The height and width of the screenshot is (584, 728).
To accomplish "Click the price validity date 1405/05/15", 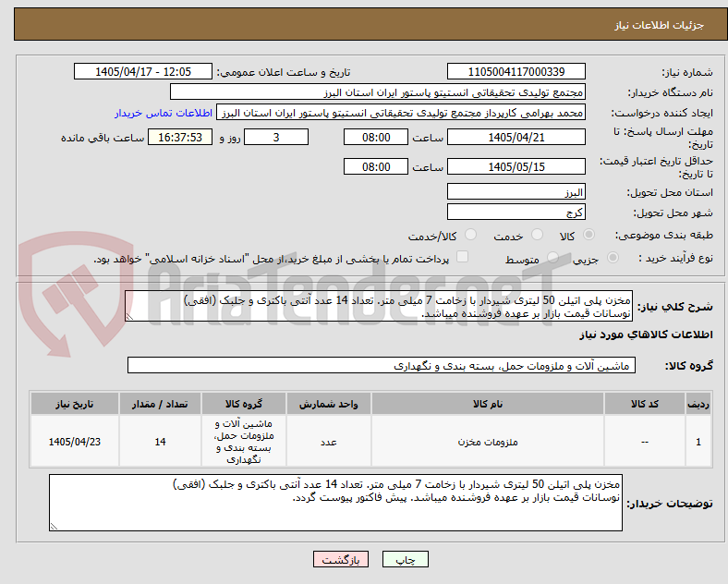I will [516, 166].
